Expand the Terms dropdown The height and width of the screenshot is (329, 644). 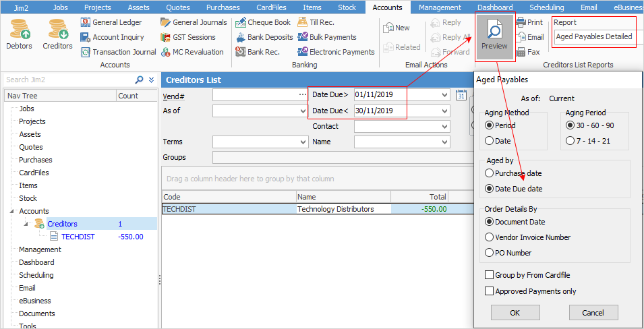point(302,142)
